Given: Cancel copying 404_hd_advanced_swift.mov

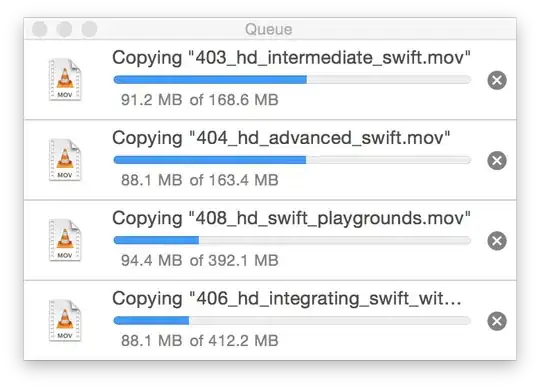Looking at the screenshot, I should 497,160.
